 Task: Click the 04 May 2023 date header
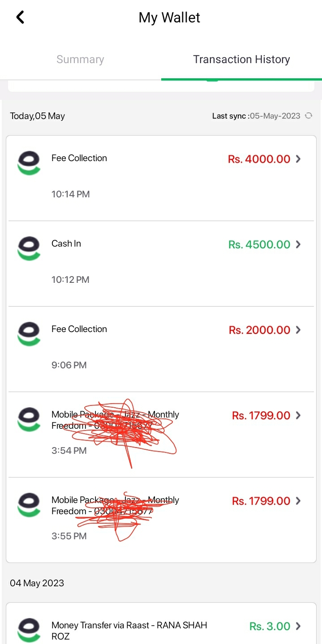[37, 583]
